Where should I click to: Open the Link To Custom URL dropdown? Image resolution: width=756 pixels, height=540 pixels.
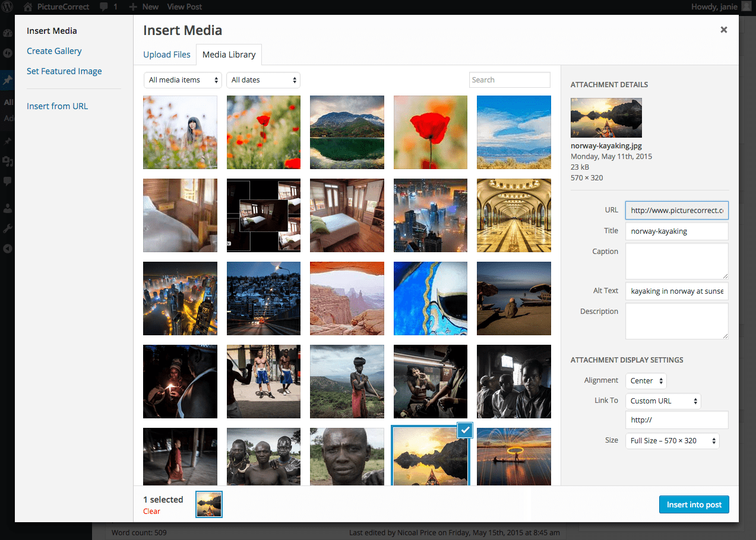click(x=663, y=401)
